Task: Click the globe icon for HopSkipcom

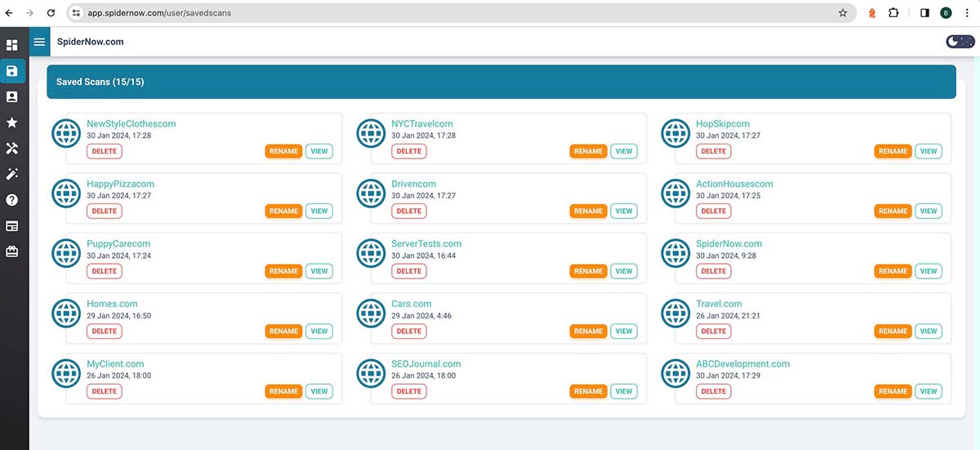Action: click(675, 133)
